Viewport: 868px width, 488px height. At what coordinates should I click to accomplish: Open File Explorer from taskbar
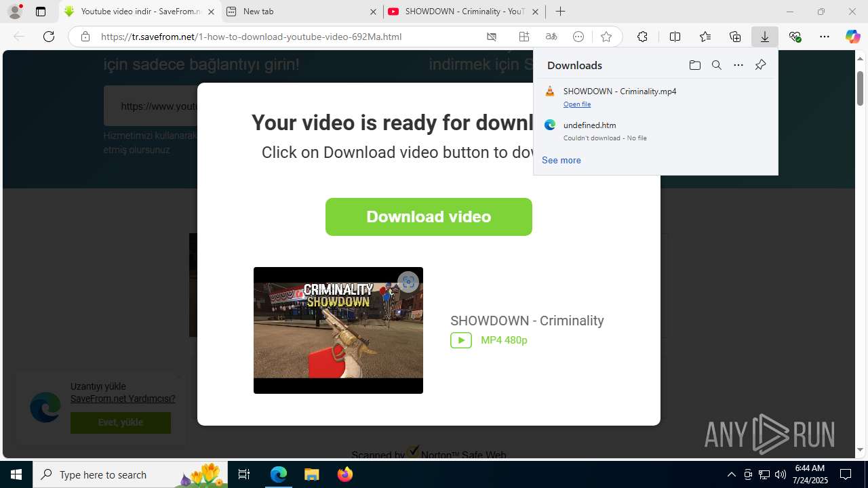pyautogui.click(x=311, y=474)
